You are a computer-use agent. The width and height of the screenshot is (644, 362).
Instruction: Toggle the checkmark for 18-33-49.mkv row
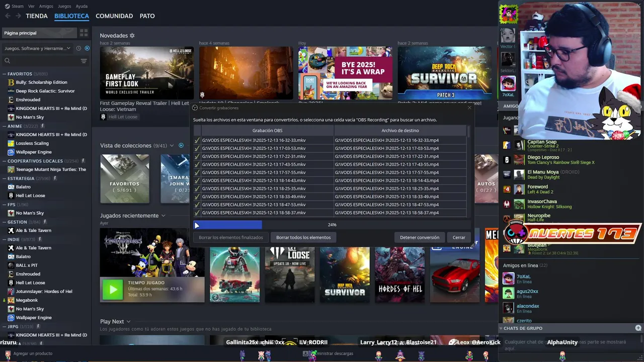(197, 197)
